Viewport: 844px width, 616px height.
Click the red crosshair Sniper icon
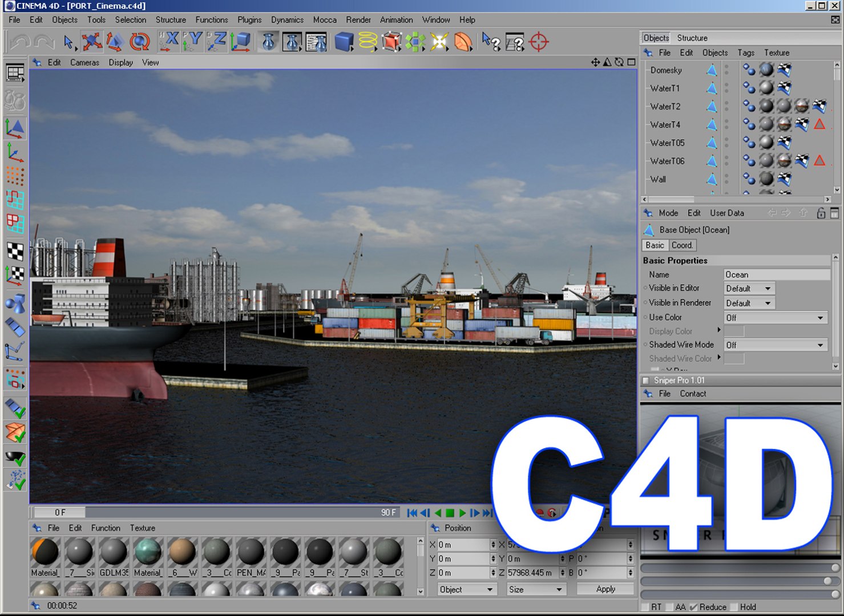539,42
